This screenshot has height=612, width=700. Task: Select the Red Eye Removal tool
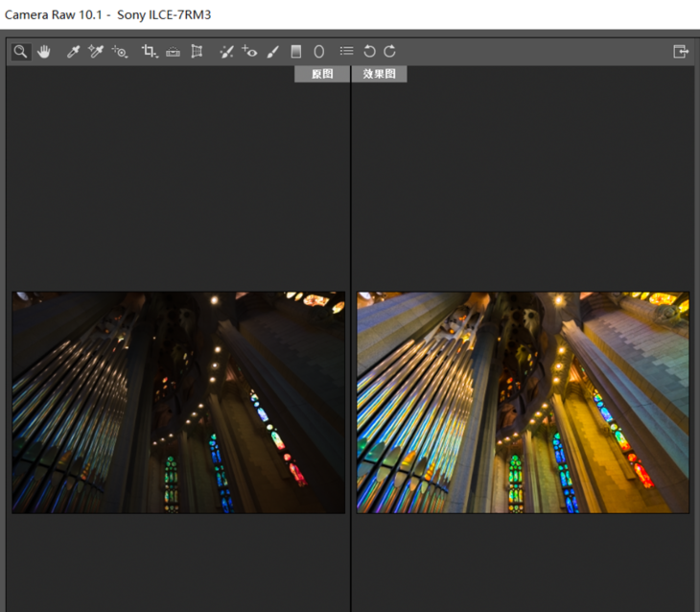[x=249, y=52]
